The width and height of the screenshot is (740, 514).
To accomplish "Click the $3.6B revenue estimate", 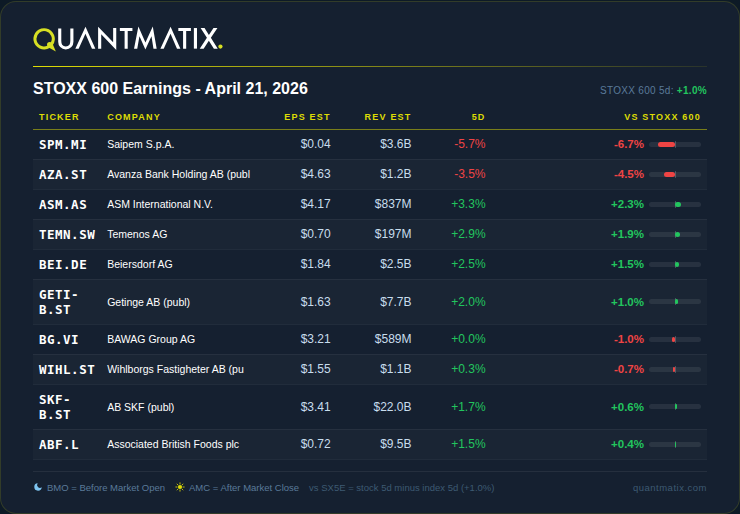I will pyautogui.click(x=396, y=144).
